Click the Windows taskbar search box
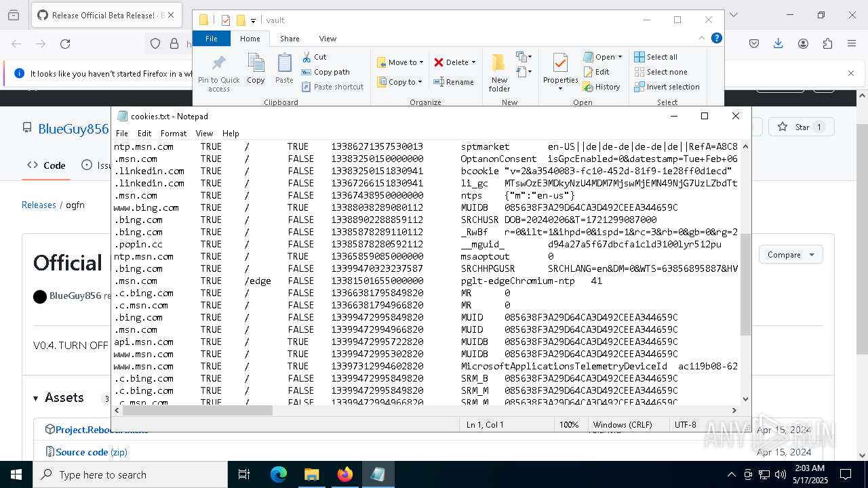This screenshot has width=868, height=488. (130, 474)
